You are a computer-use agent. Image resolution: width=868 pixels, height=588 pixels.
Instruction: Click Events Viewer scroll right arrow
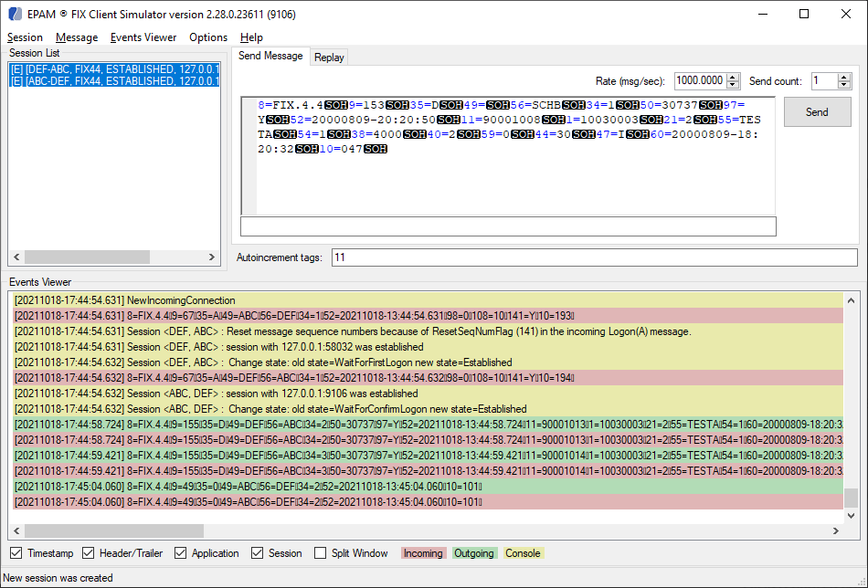(835, 531)
